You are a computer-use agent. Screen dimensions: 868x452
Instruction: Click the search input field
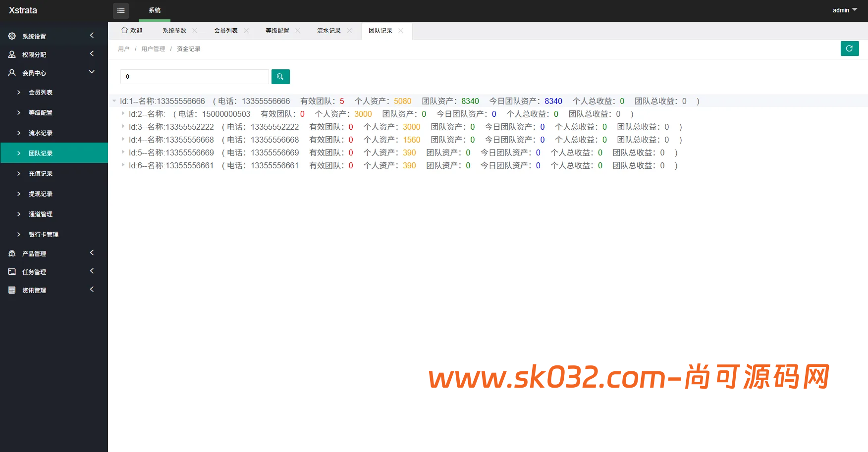194,77
